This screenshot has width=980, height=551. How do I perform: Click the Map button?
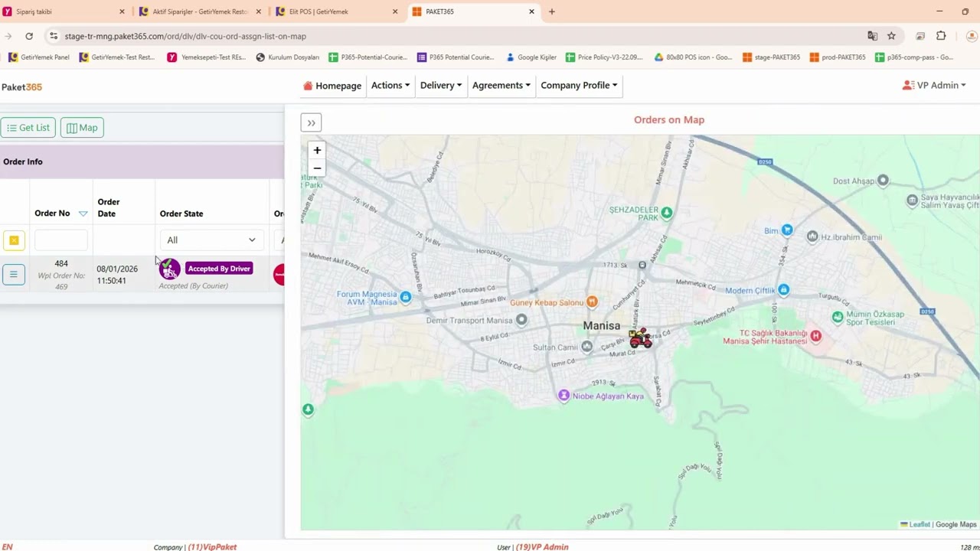82,128
